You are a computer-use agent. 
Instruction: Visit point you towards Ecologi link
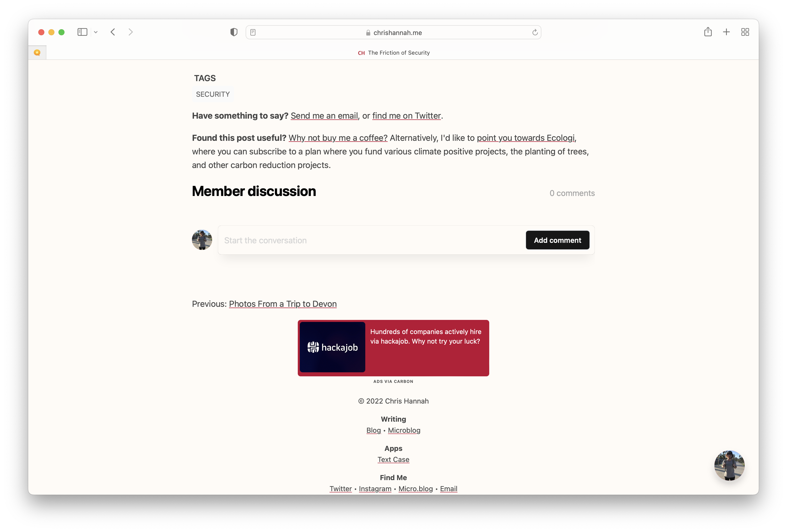pyautogui.click(x=526, y=138)
